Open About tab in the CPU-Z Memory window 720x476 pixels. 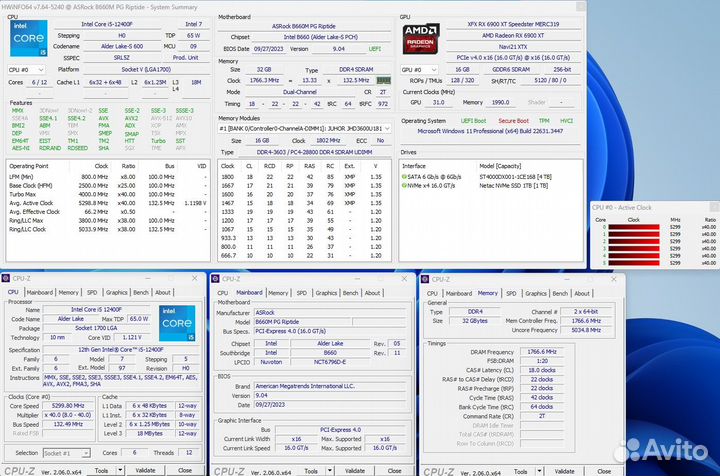pyautogui.click(x=582, y=293)
